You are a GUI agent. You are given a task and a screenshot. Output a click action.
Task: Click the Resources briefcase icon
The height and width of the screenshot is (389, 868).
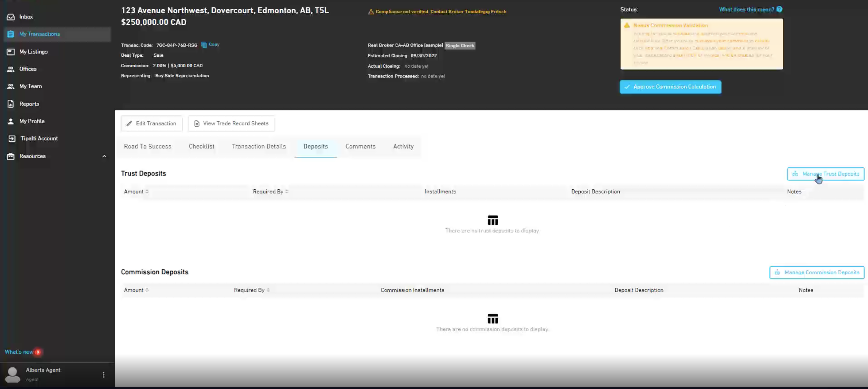coord(11,156)
